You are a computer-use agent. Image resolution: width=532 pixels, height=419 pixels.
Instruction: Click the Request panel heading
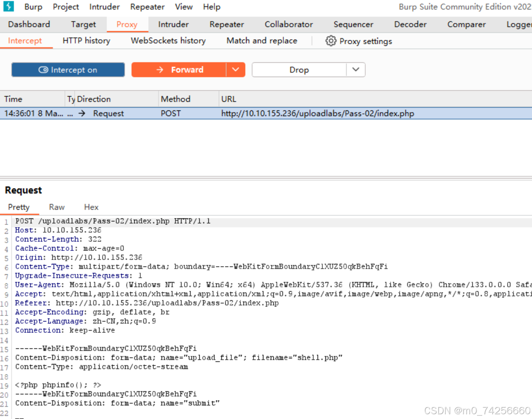[x=23, y=190]
